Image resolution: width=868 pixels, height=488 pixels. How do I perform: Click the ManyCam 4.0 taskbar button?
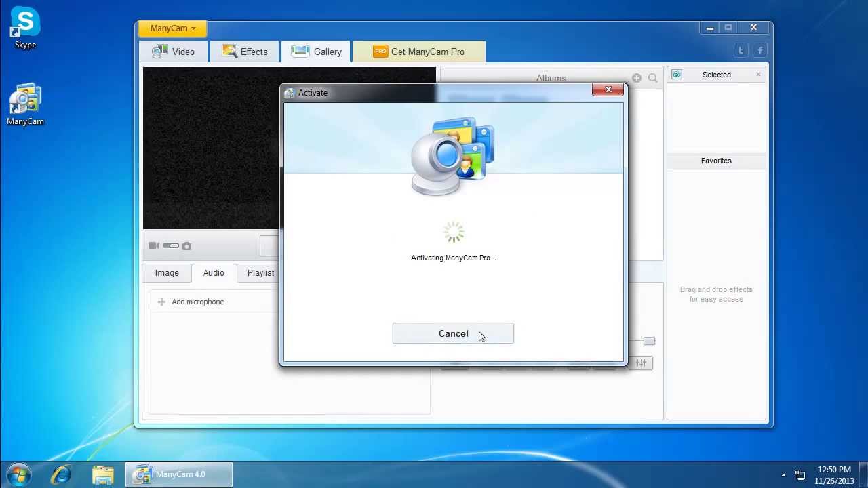(179, 474)
